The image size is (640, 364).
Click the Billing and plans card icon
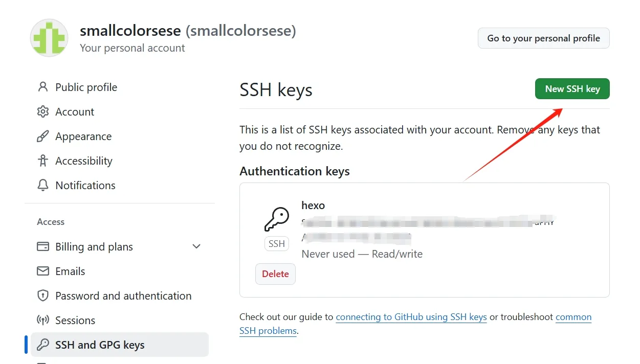pyautogui.click(x=43, y=246)
